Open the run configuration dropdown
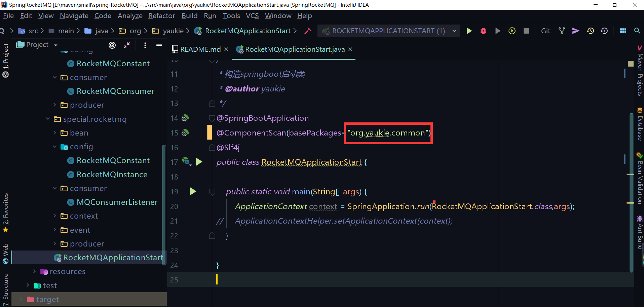Image resolution: width=644 pixels, height=307 pixels. [x=454, y=31]
